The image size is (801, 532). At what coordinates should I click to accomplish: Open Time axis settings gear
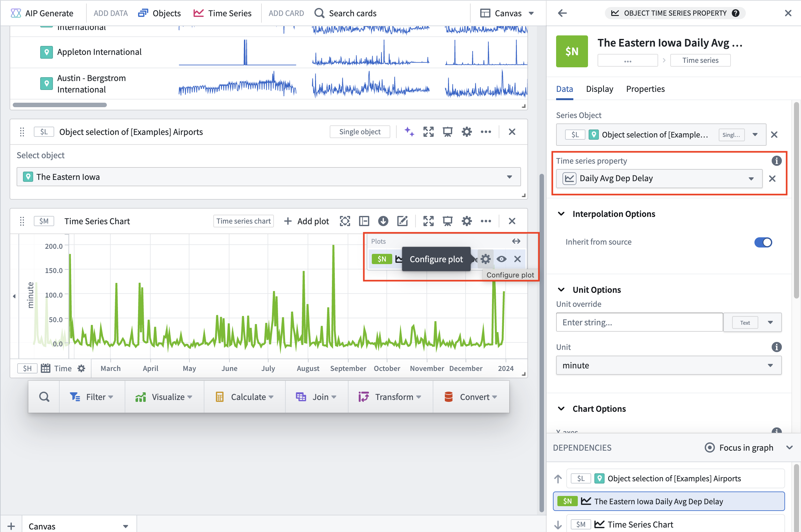tap(81, 368)
